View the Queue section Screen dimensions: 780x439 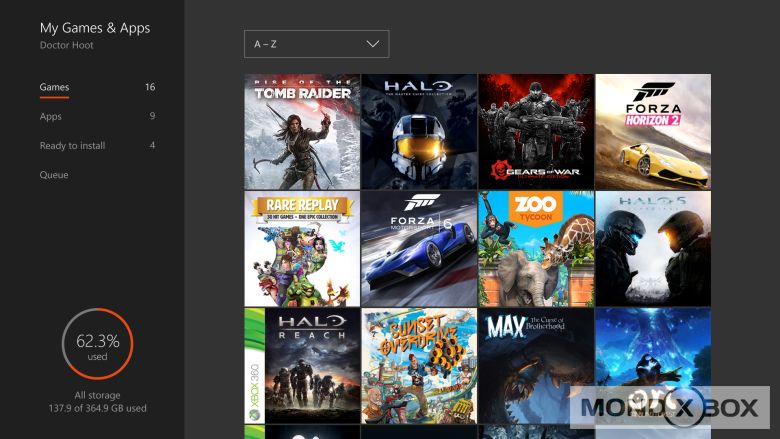point(54,175)
